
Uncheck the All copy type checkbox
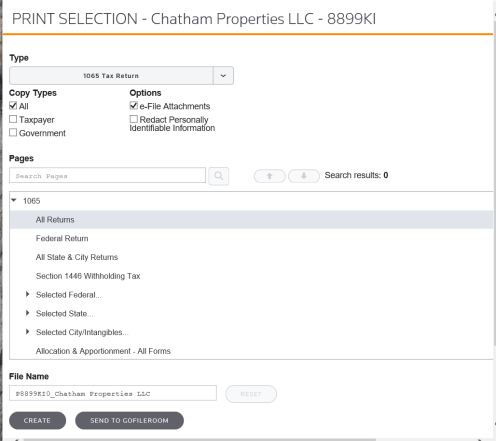click(13, 106)
